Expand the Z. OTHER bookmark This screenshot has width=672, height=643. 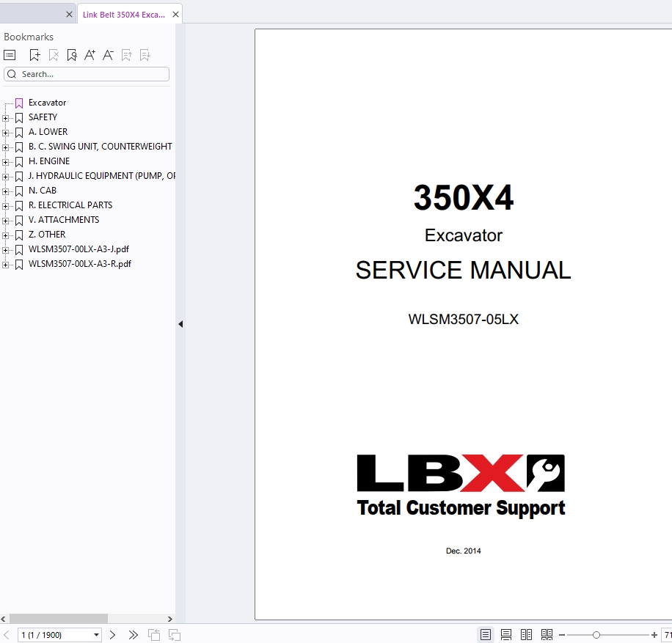tap(5, 235)
